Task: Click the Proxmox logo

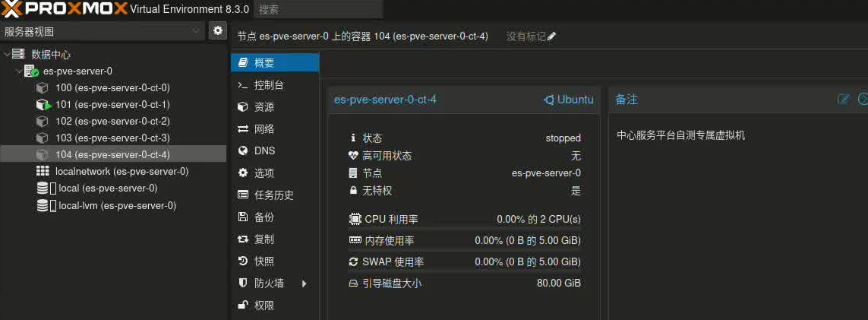Action: point(62,9)
